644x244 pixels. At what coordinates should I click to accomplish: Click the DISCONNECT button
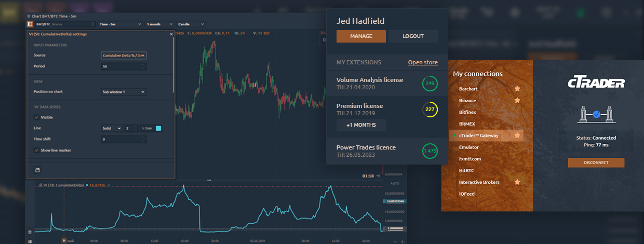[x=596, y=163]
